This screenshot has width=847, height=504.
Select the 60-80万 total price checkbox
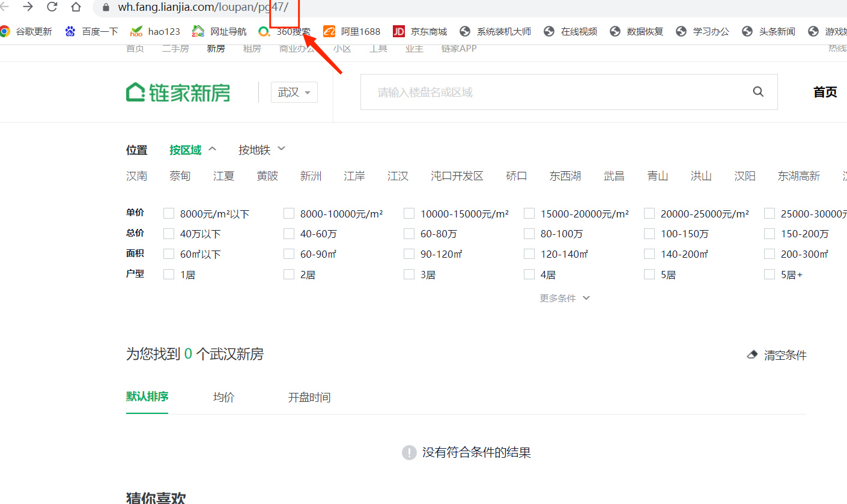pyautogui.click(x=409, y=234)
